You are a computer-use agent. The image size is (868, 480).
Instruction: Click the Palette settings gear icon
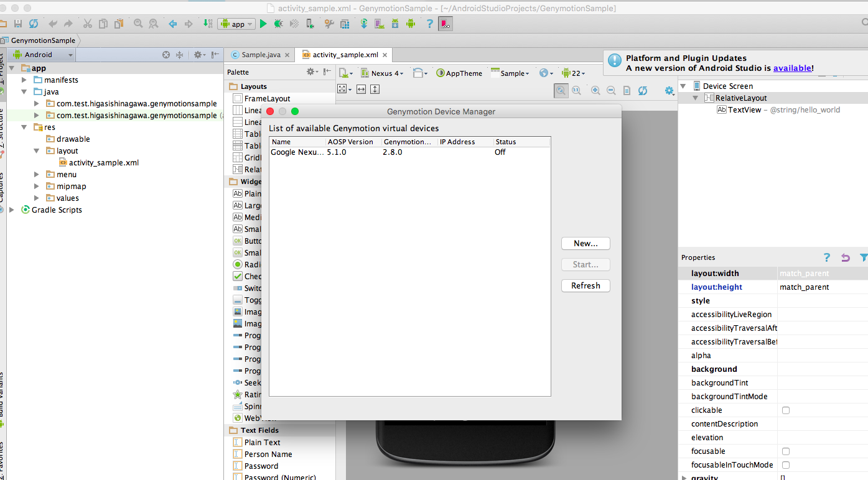pos(312,72)
